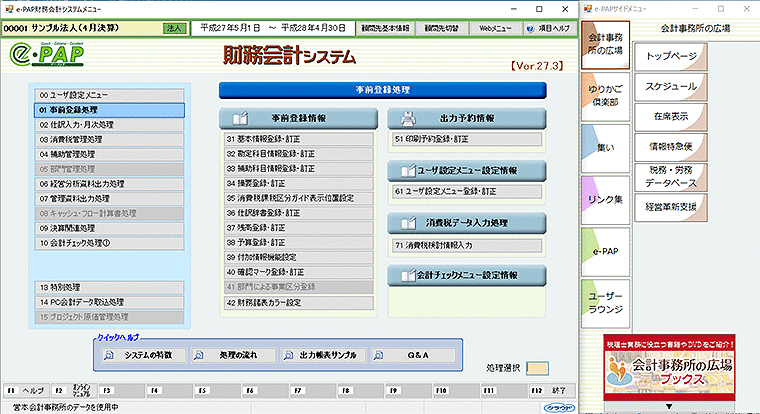Viewport: 760px width, 414px height.
Task: Select 02 仕訳入力・月次処理 menu
Action: click(109, 125)
